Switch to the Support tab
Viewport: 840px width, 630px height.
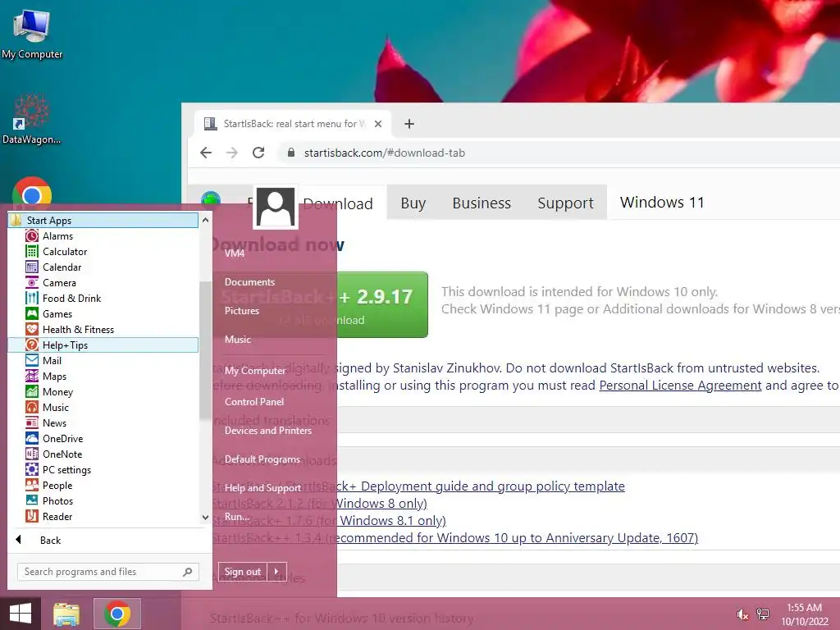[565, 203]
